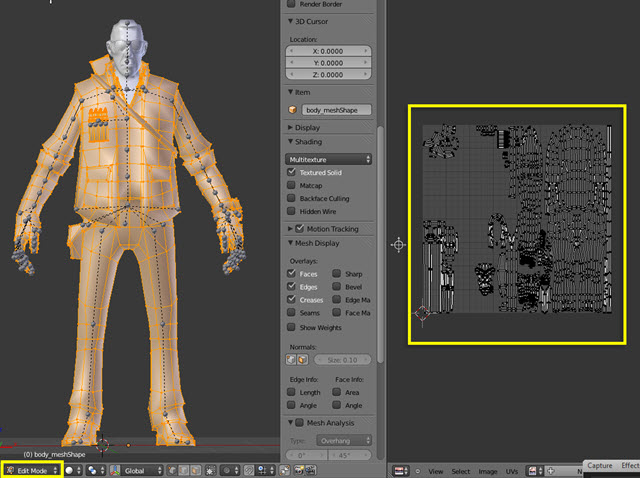Click the face normals display icon

[x=303, y=360]
